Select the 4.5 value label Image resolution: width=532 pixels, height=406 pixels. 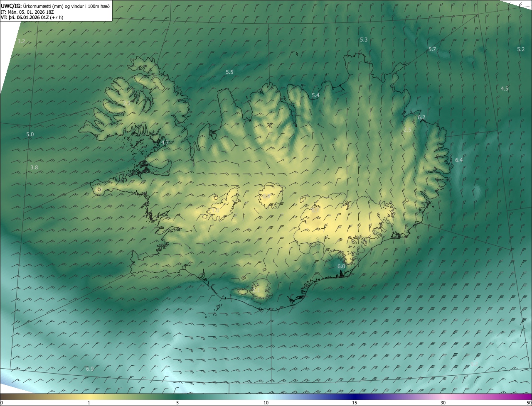point(505,89)
